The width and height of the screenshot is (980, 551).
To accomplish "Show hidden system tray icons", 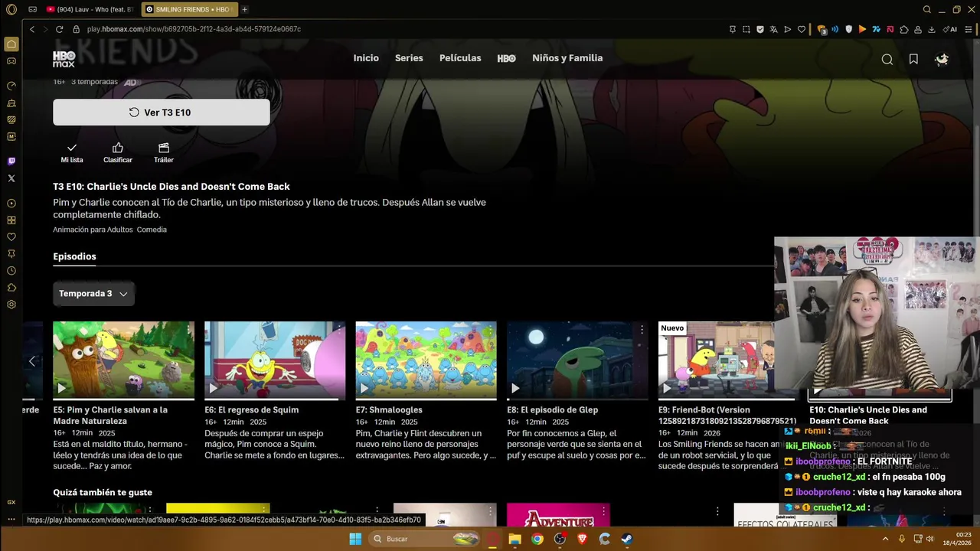I will pyautogui.click(x=886, y=539).
